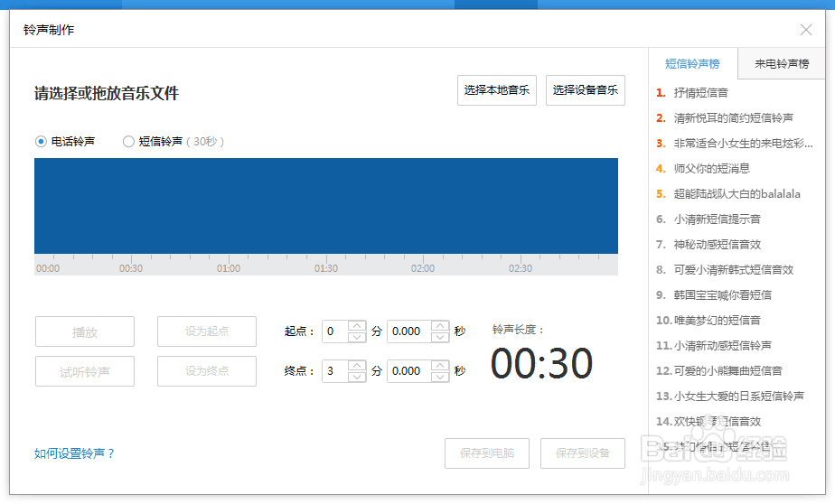
Task: Select ringtone 师父你的短消息
Action: tap(711, 169)
